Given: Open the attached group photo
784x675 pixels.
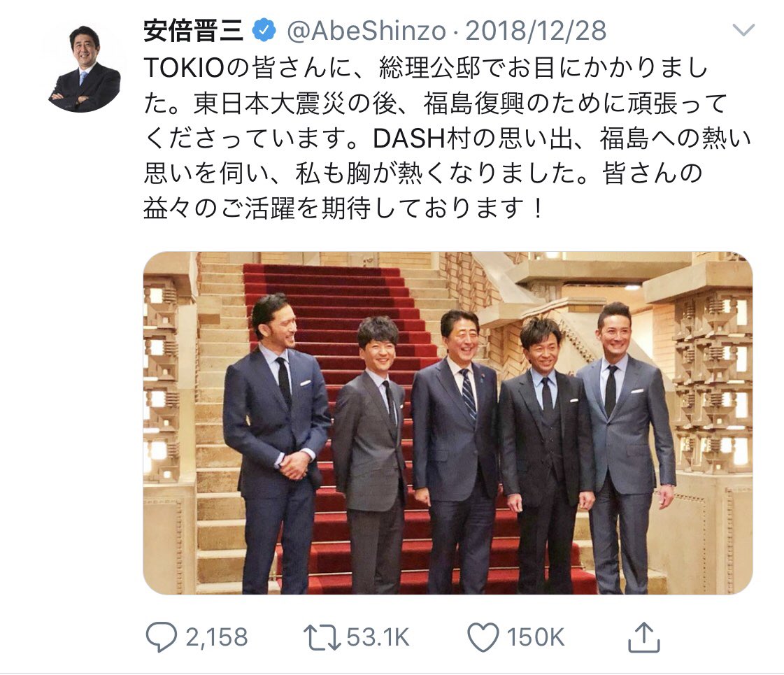Looking at the screenshot, I should tap(448, 423).
